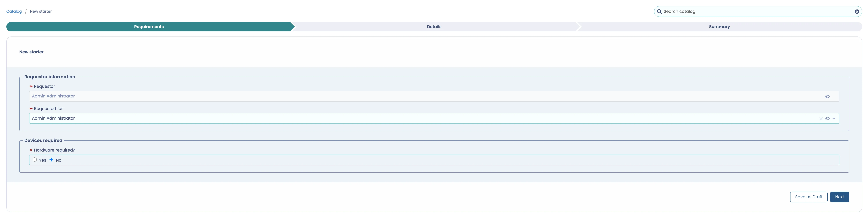868x218 pixels.
Task: Click the Requestor information section title
Action: pyautogui.click(x=50, y=77)
